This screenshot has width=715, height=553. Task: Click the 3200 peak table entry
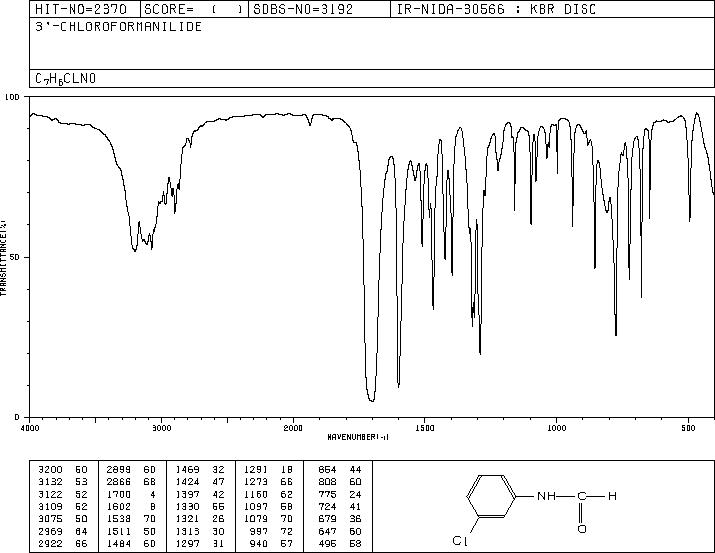point(63,470)
